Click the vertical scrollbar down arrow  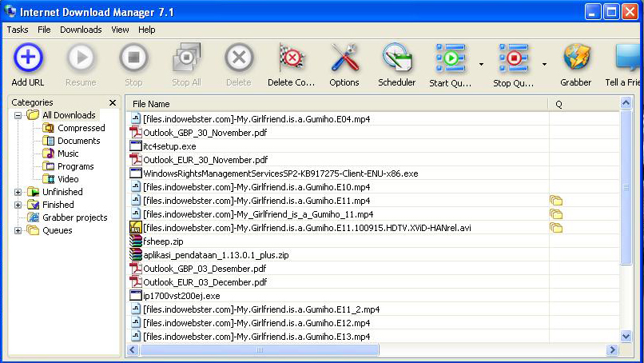click(x=626, y=337)
